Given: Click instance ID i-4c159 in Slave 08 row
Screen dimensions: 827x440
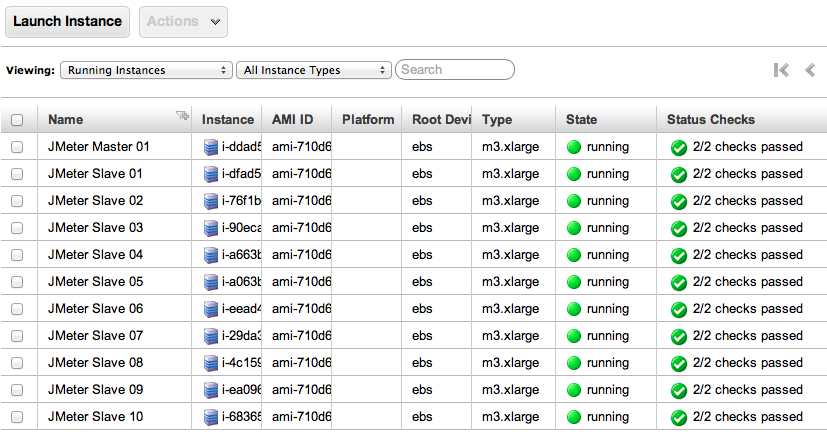Looking at the screenshot, I should [x=241, y=362].
